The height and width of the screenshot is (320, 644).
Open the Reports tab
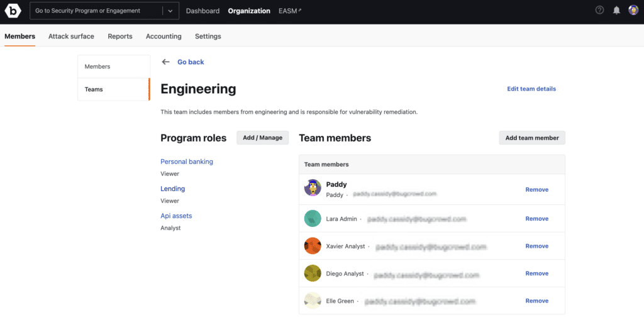[x=120, y=36]
